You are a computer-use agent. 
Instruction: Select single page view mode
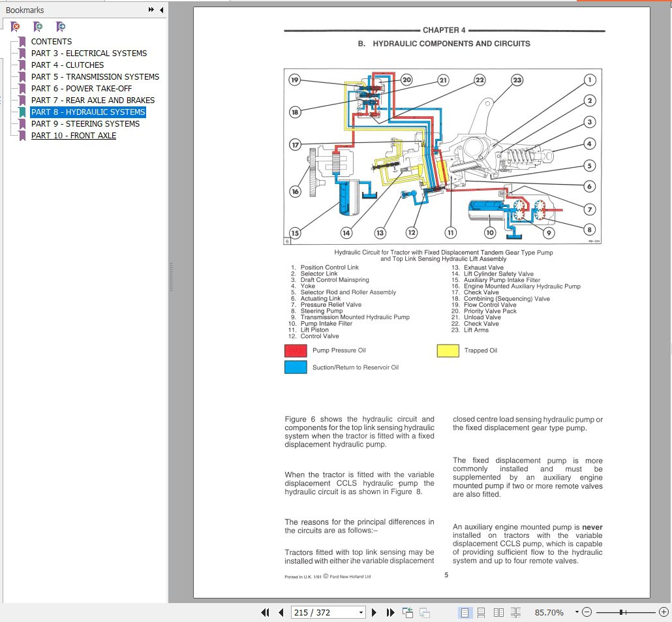click(x=464, y=613)
